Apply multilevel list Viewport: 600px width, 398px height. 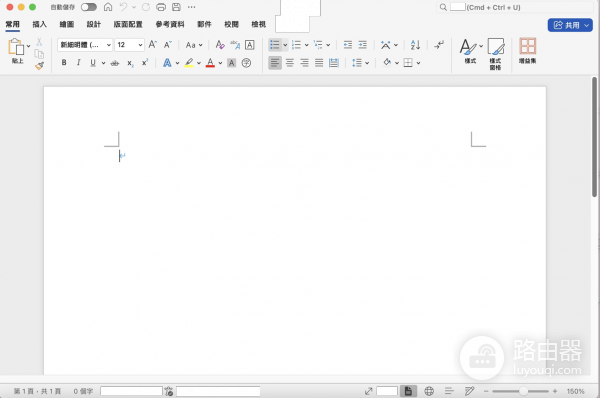[318, 45]
